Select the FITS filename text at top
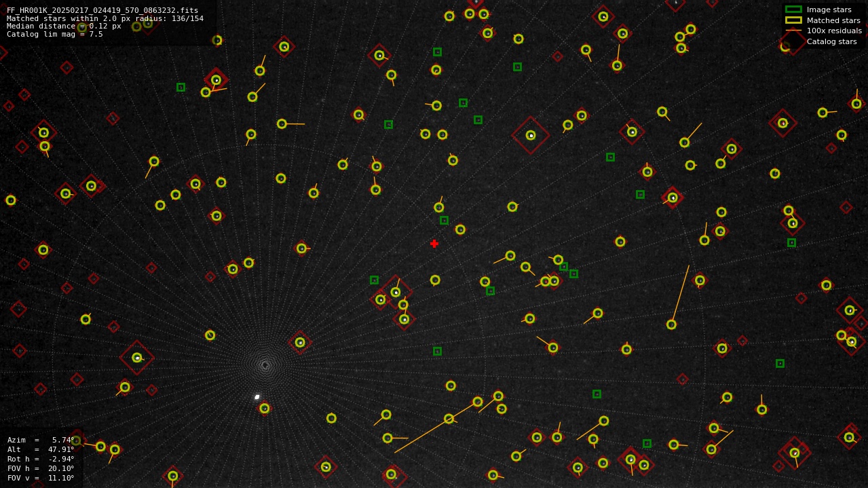Screen dimensions: 868x488 pos(102,11)
